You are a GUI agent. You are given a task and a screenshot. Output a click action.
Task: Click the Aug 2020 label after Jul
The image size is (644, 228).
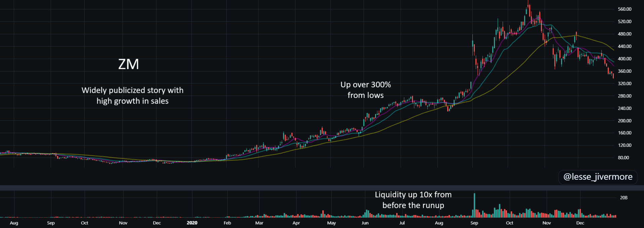[x=439, y=223]
